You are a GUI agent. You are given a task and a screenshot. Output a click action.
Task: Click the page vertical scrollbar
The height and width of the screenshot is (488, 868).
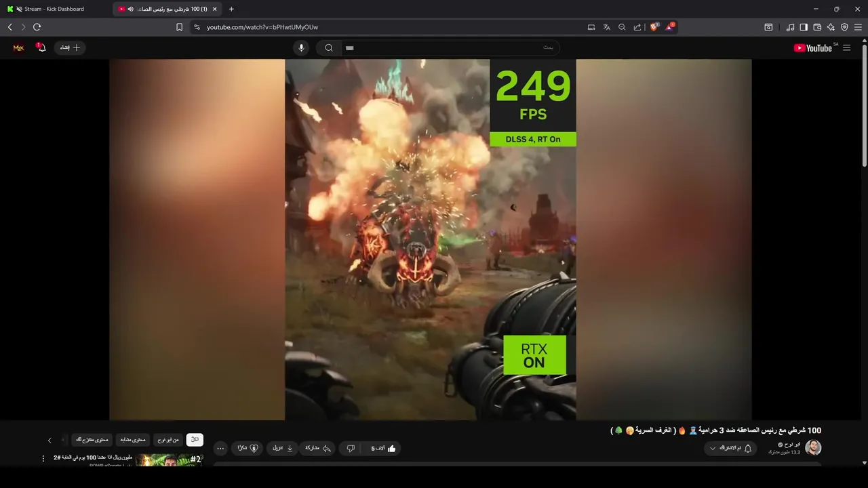(864, 105)
